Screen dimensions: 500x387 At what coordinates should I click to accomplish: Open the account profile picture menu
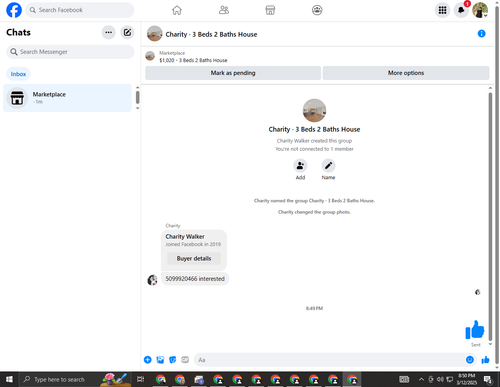480,10
